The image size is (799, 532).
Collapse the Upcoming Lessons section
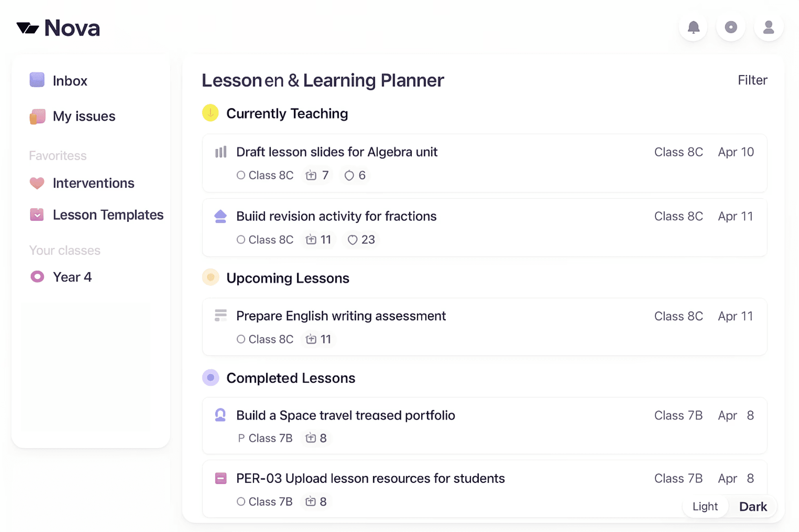211,278
